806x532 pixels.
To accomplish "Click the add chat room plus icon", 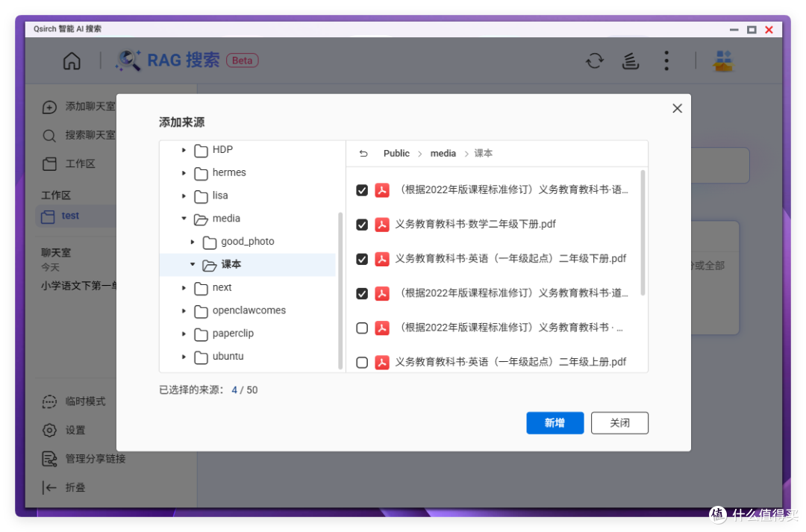I will 49,107.
